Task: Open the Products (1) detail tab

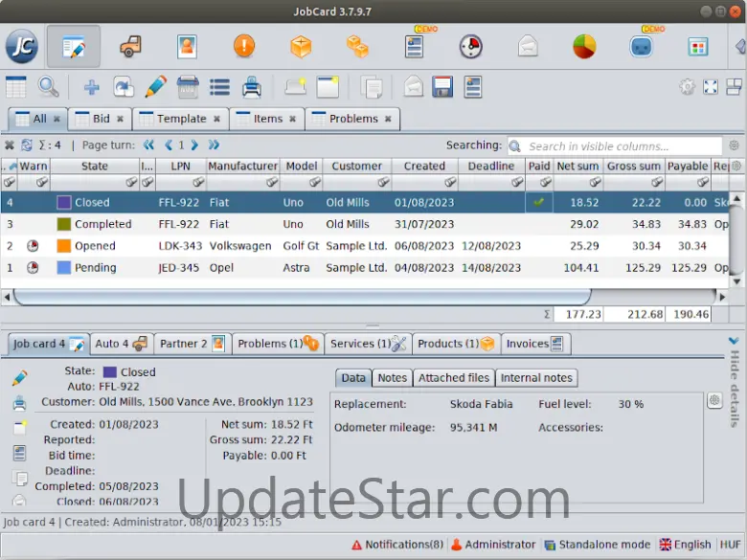Action: [x=456, y=344]
